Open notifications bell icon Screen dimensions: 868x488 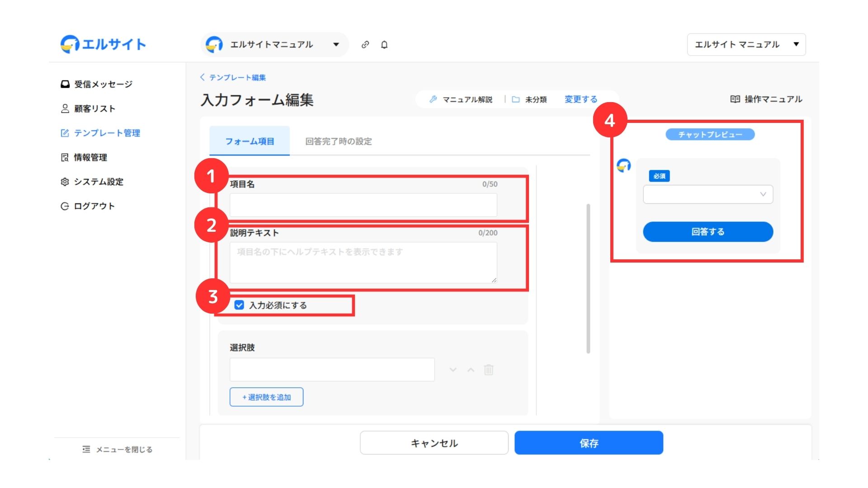pos(384,44)
